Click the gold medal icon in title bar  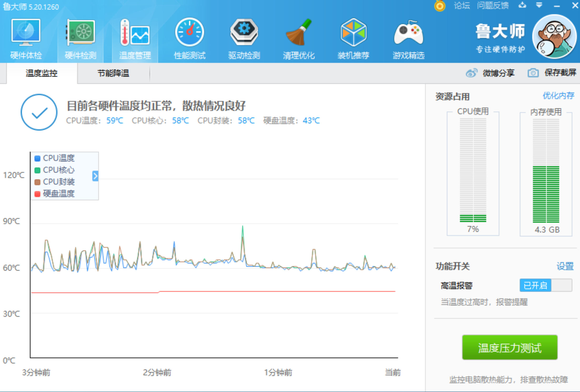[x=440, y=6]
